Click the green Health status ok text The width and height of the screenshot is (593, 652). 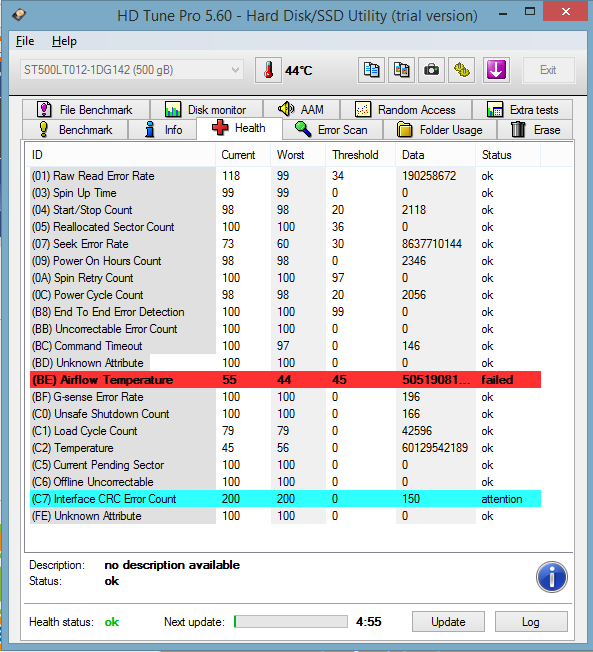pyautogui.click(x=111, y=622)
